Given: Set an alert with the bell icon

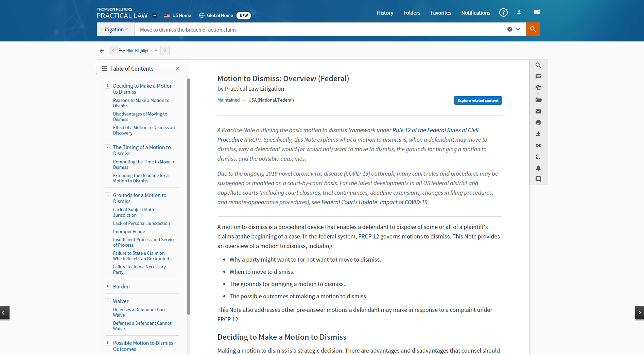Looking at the screenshot, I should point(538,168).
